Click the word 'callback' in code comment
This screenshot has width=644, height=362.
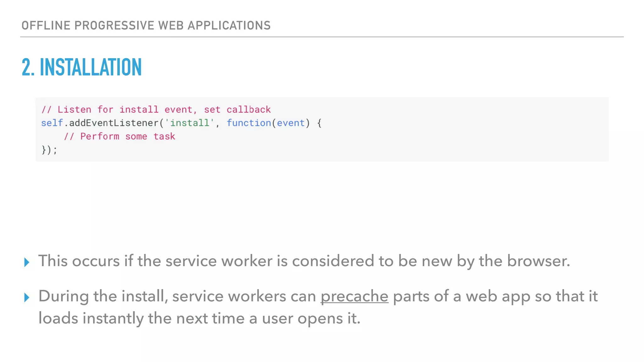coord(248,110)
